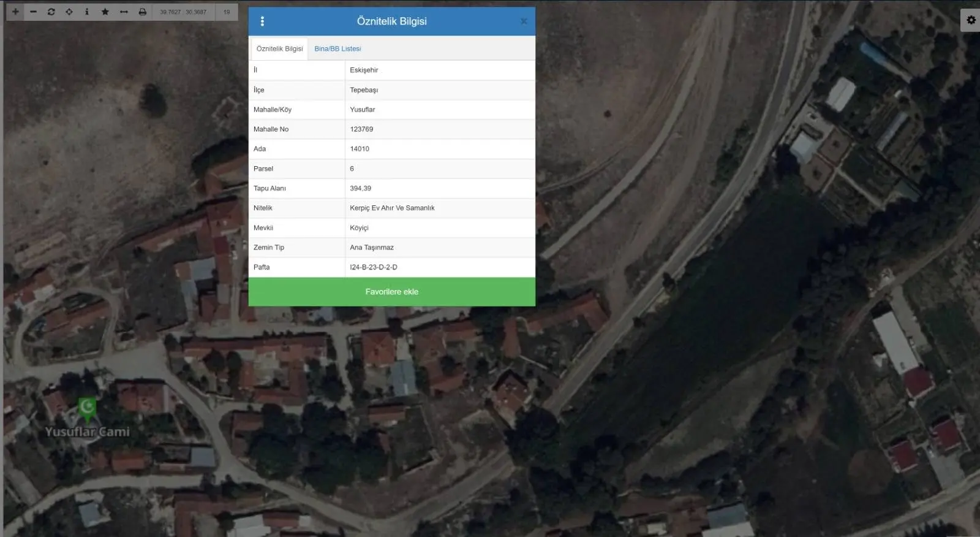The image size is (980, 537).
Task: Select the Öznitelik Bilgisi tab
Action: pyautogui.click(x=279, y=49)
